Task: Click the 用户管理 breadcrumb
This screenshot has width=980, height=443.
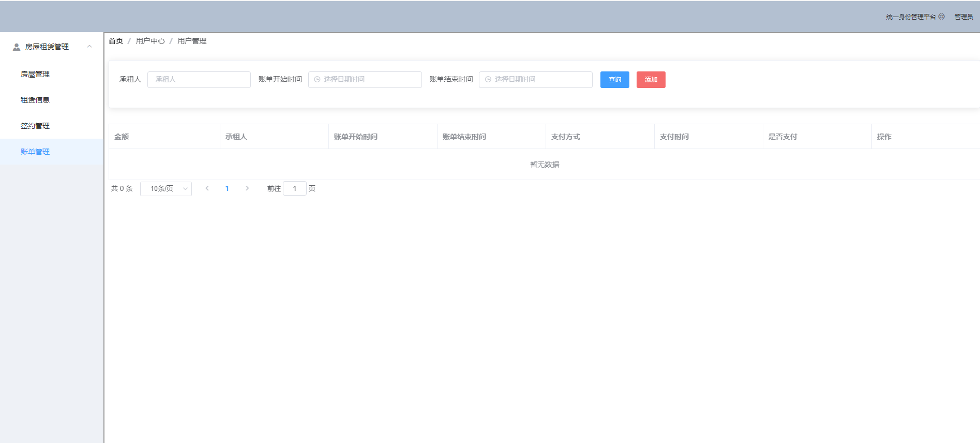Action: click(x=192, y=41)
